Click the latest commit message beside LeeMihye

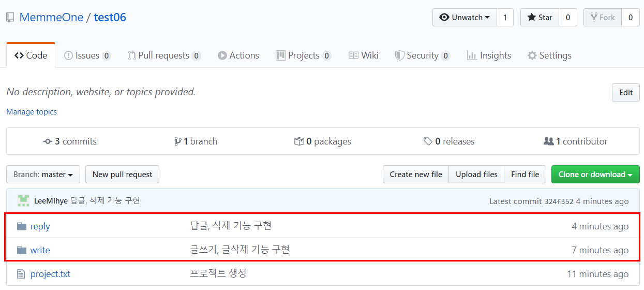coord(105,201)
